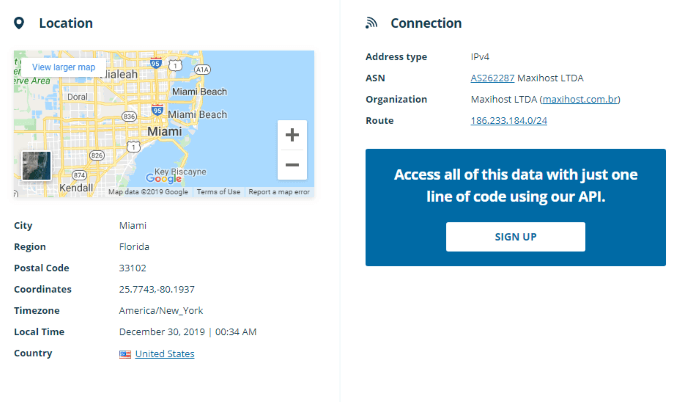The height and width of the screenshot is (402, 680).
Task: Open View larger map link
Action: click(64, 67)
